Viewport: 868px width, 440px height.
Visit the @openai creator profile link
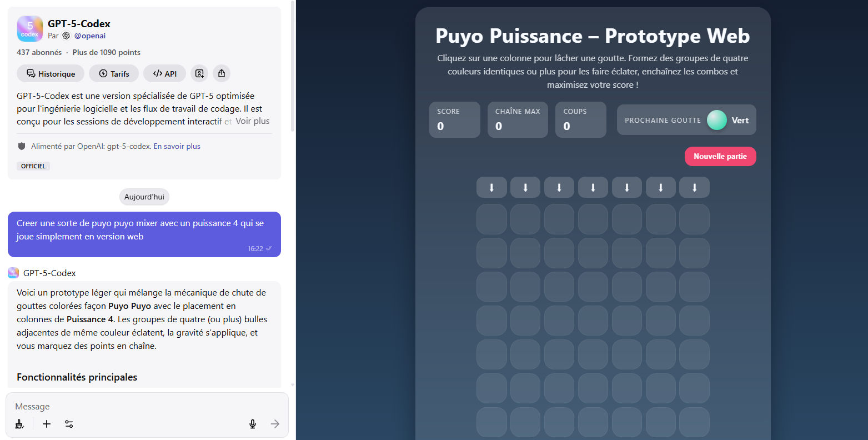(x=89, y=36)
